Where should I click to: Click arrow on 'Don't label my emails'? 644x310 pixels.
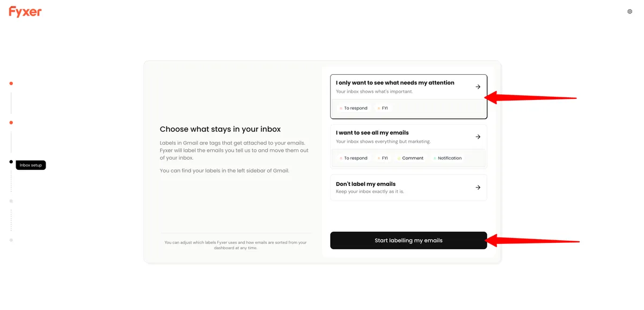478,188
